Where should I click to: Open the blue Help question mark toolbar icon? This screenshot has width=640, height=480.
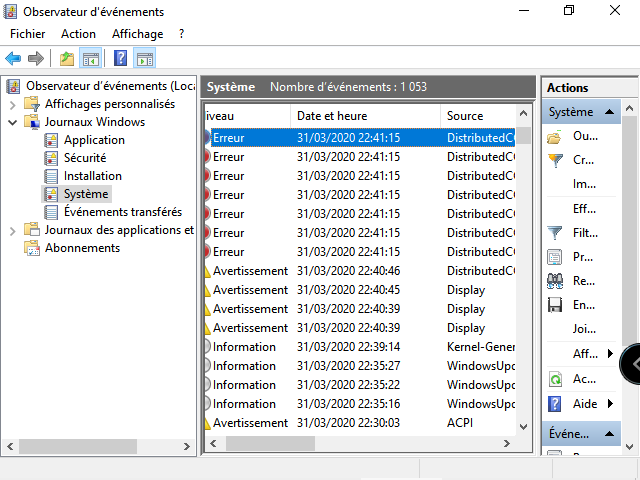[120, 58]
